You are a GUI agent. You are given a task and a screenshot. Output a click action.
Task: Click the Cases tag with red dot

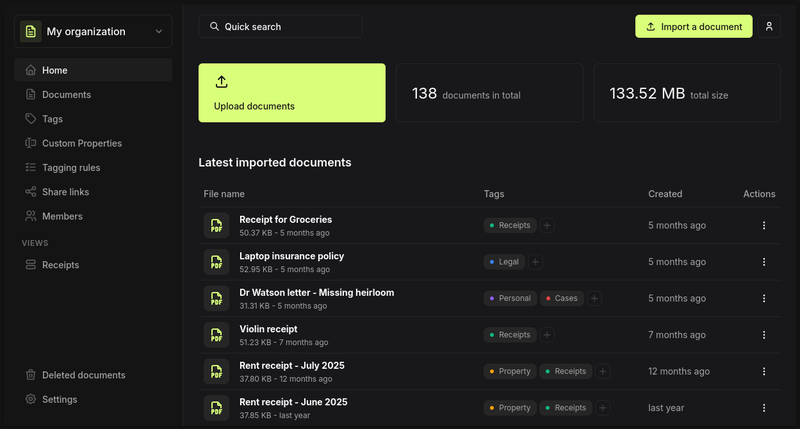561,298
